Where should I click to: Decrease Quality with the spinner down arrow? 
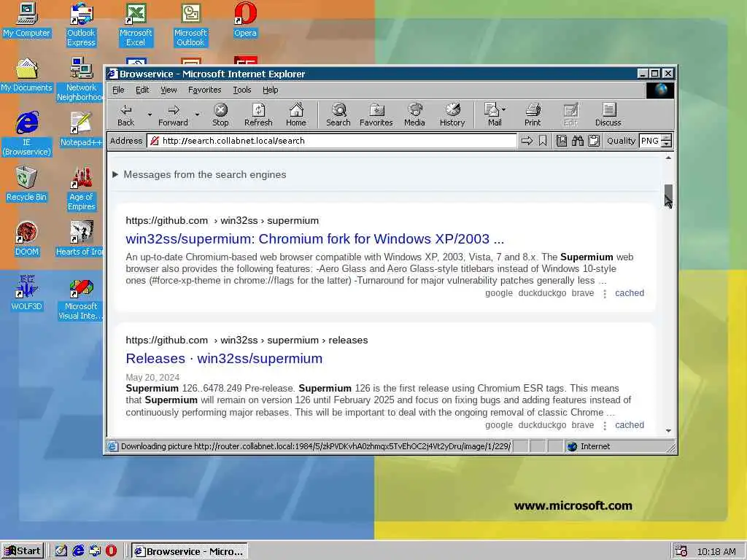click(667, 144)
